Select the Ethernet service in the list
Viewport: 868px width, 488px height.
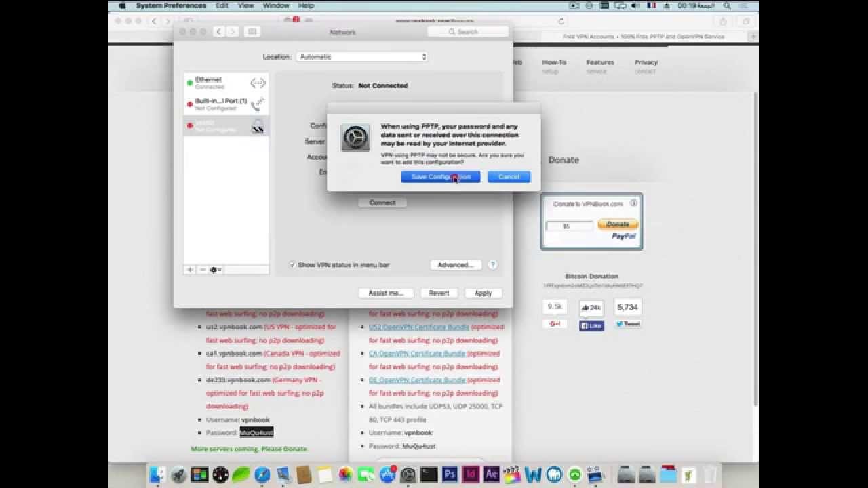(226, 83)
